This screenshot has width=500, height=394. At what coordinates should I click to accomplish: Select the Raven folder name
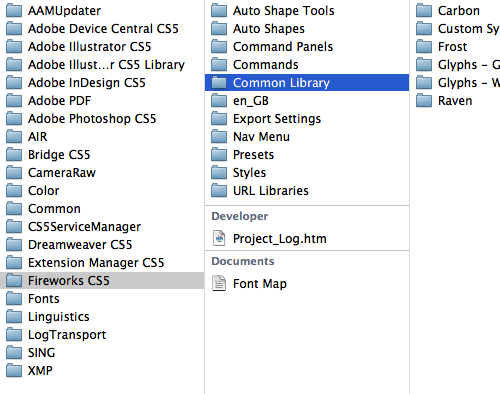(x=455, y=101)
